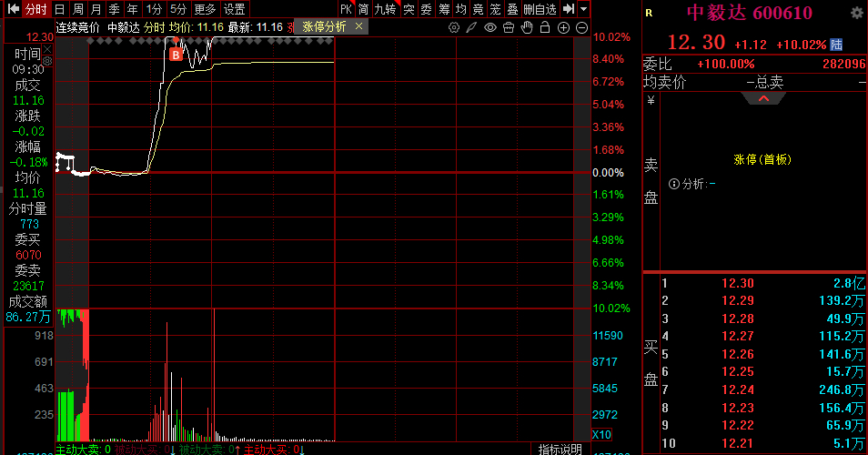Select buy level 2 price 12.29

[737, 300]
